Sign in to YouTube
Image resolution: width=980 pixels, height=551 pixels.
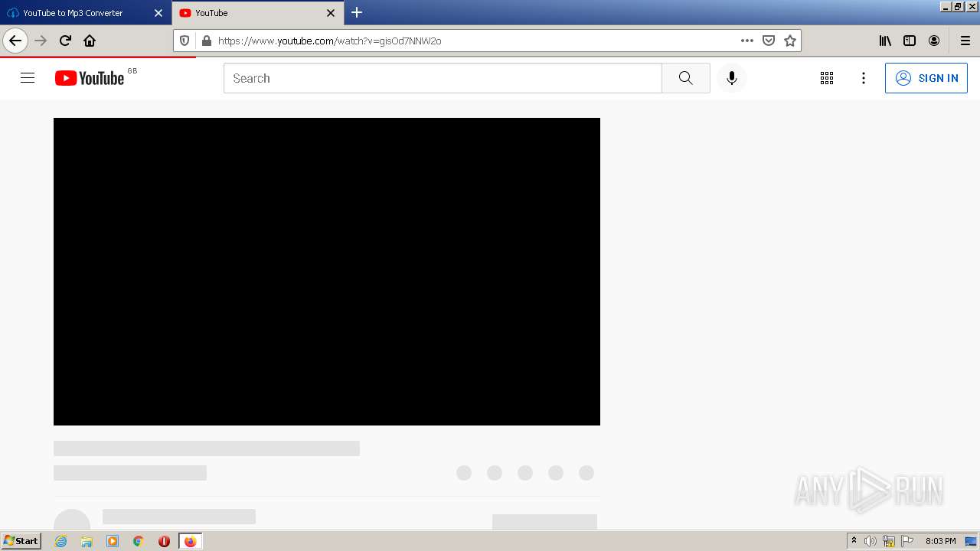[x=926, y=78]
